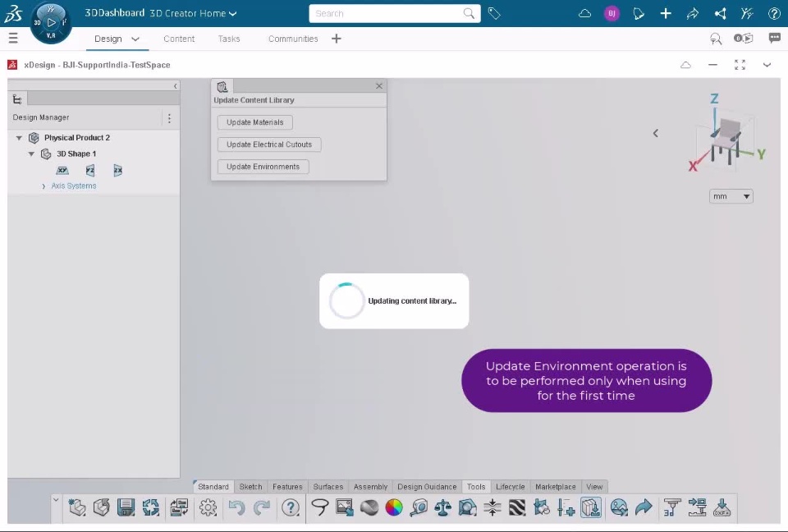The height and width of the screenshot is (532, 788).
Task: Open the Features toolbar tab
Action: pos(287,487)
